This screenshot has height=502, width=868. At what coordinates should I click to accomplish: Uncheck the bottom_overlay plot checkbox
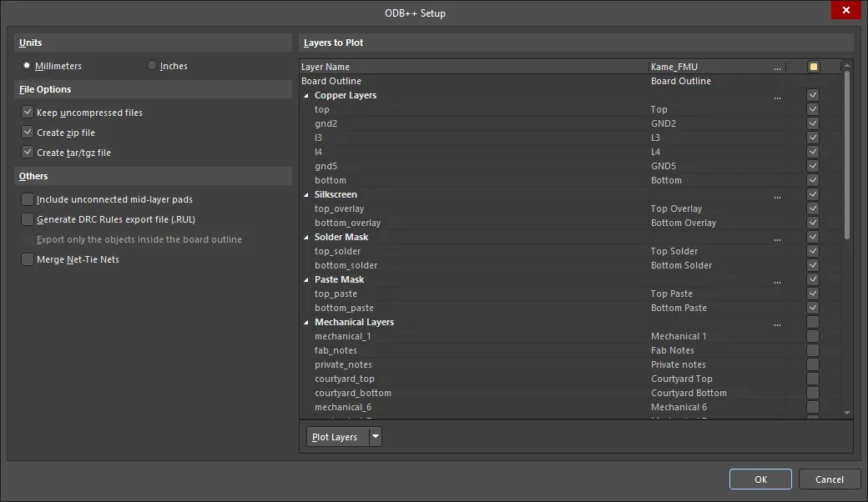(x=813, y=223)
